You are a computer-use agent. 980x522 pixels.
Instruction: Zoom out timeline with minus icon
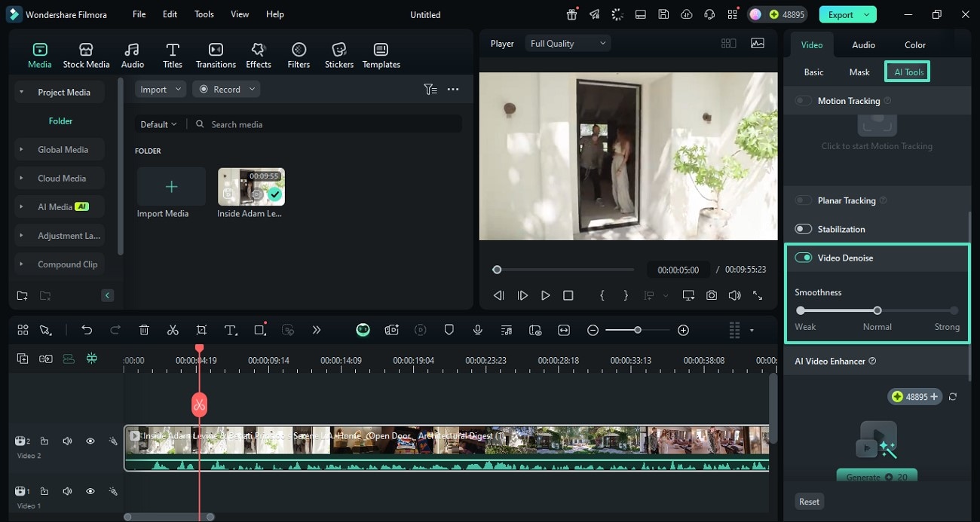coord(593,330)
